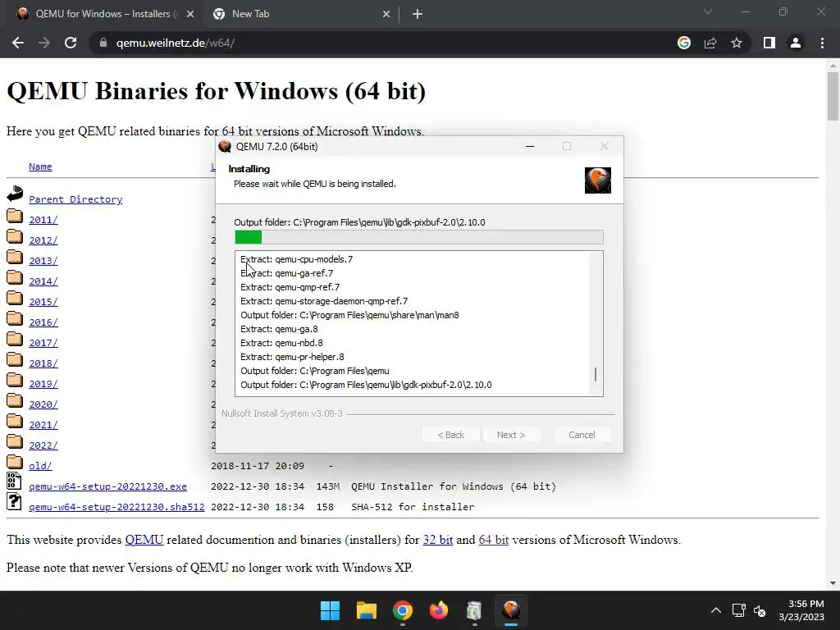Open Windows Start menu
Viewport: 840px width, 630px height.
pyautogui.click(x=330, y=610)
